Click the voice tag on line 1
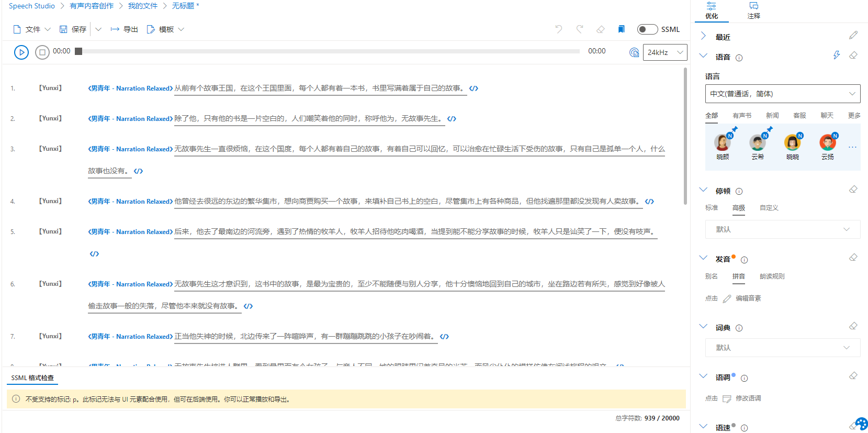Image resolution: width=868 pixels, height=433 pixels. (130, 88)
